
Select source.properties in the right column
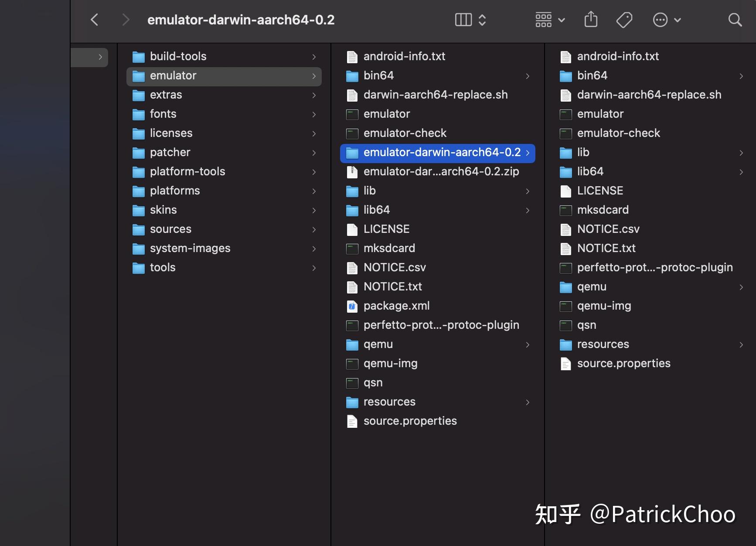click(x=623, y=363)
